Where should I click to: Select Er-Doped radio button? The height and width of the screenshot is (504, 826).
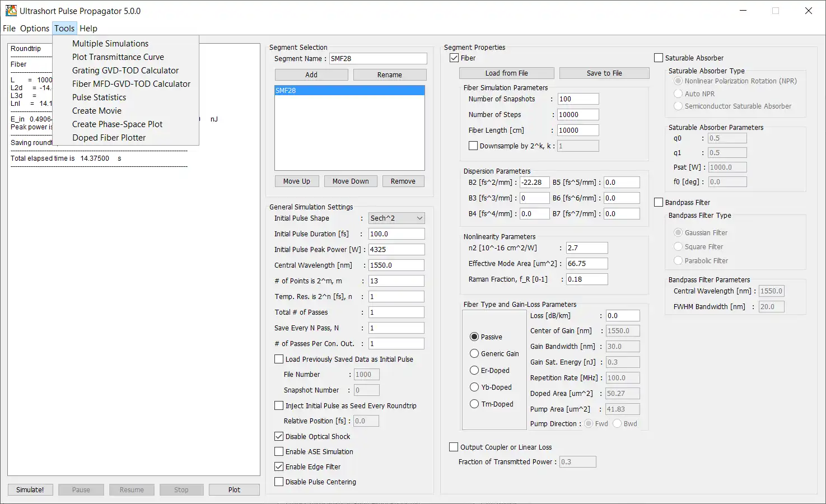point(474,370)
